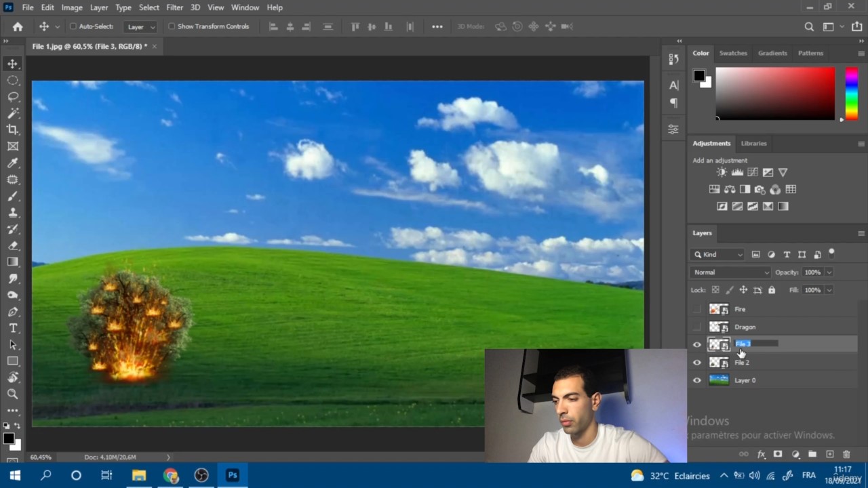Create a new group folder
Viewport: 868px width, 488px height.
[x=812, y=454]
